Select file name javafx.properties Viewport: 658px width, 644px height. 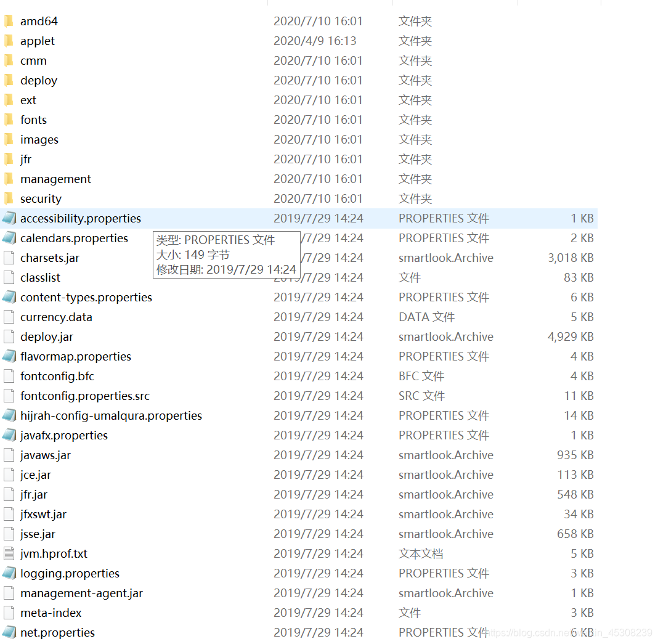tap(64, 435)
